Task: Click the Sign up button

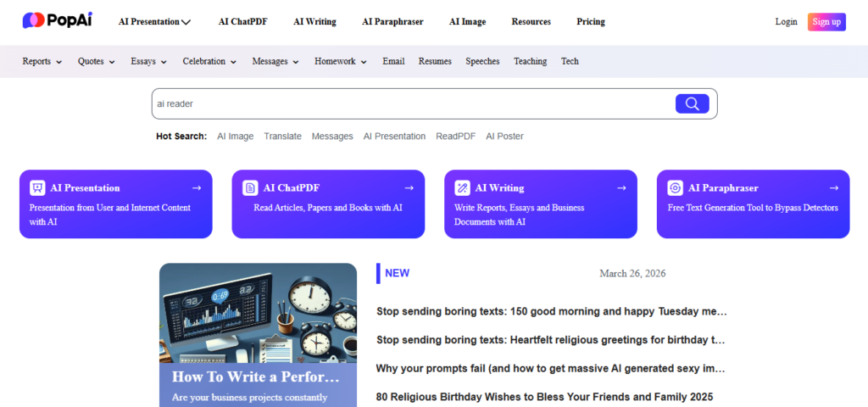Action: point(826,22)
